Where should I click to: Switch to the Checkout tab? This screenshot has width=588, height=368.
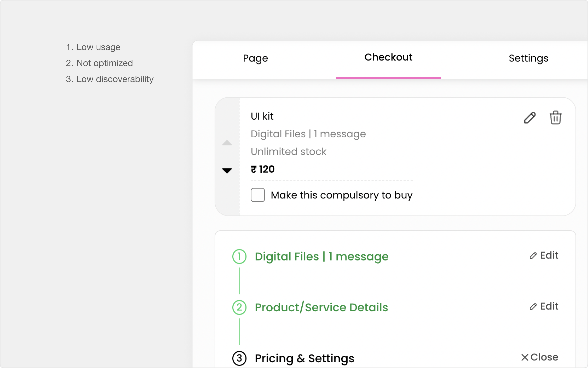388,57
